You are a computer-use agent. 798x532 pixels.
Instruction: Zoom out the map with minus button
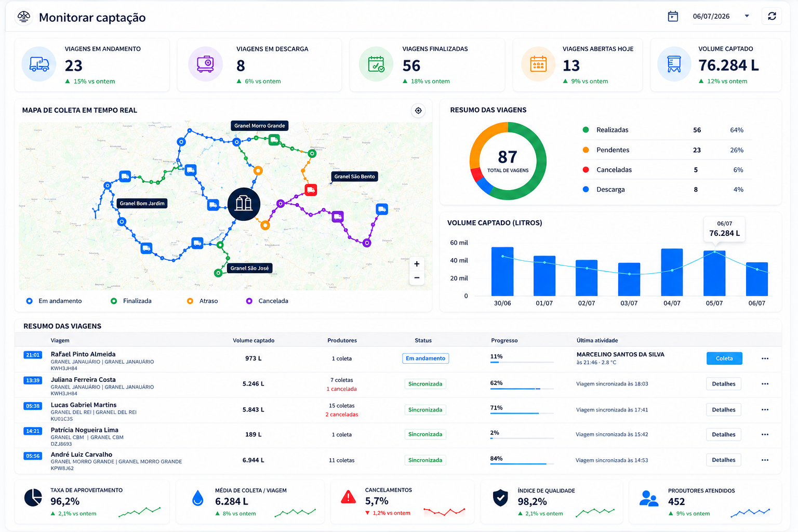[417, 278]
